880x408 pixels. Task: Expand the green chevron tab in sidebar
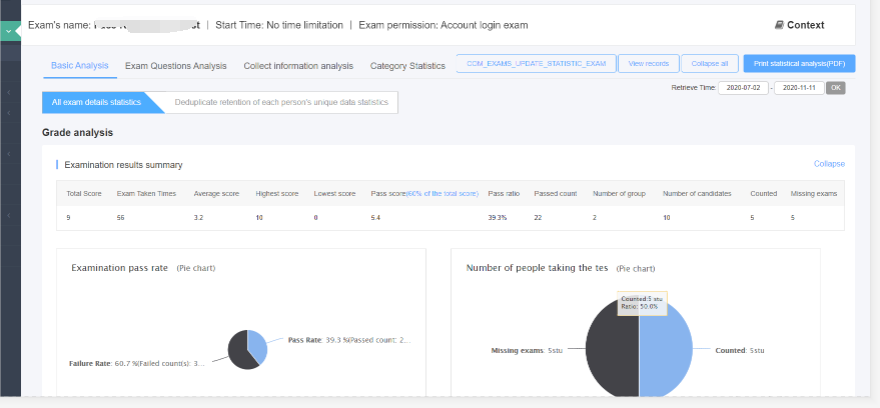coord(10,31)
